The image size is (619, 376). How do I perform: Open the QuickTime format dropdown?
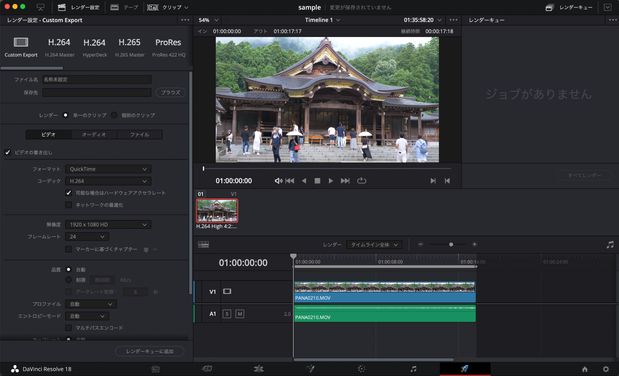108,169
